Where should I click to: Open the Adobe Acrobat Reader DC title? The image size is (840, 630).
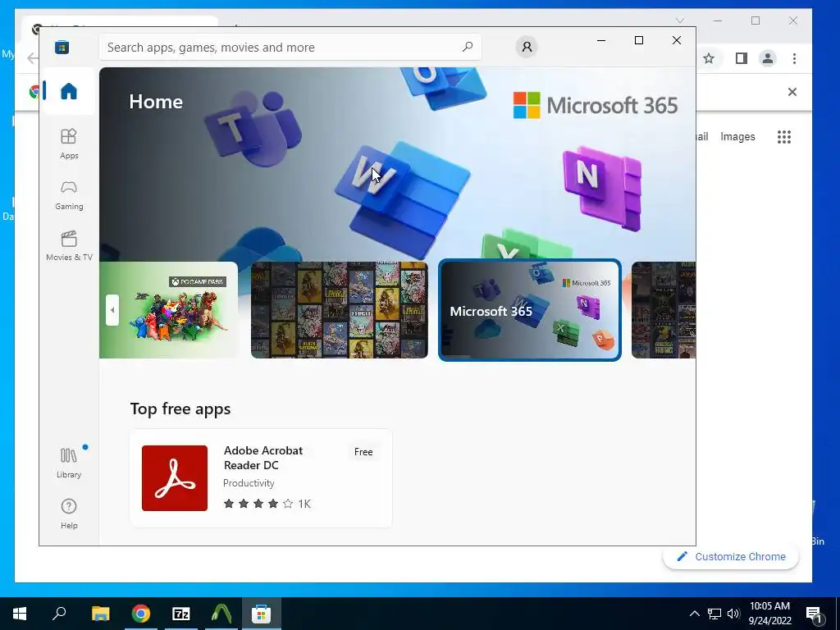point(263,458)
